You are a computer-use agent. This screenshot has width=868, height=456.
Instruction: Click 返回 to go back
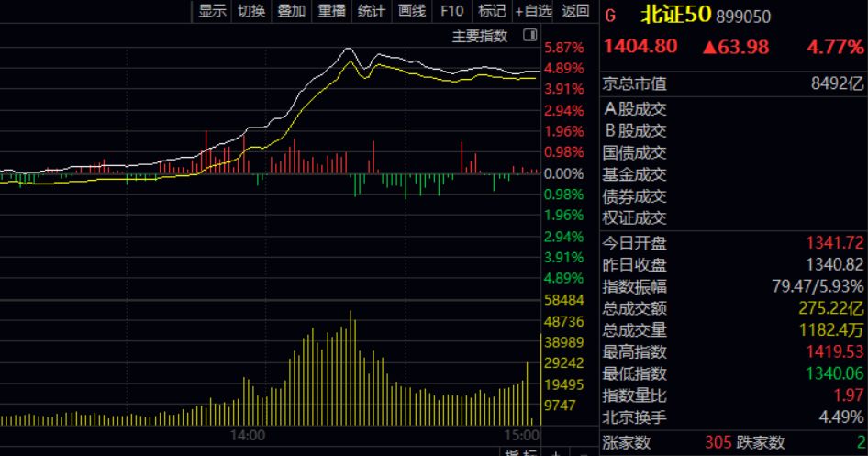tap(575, 11)
